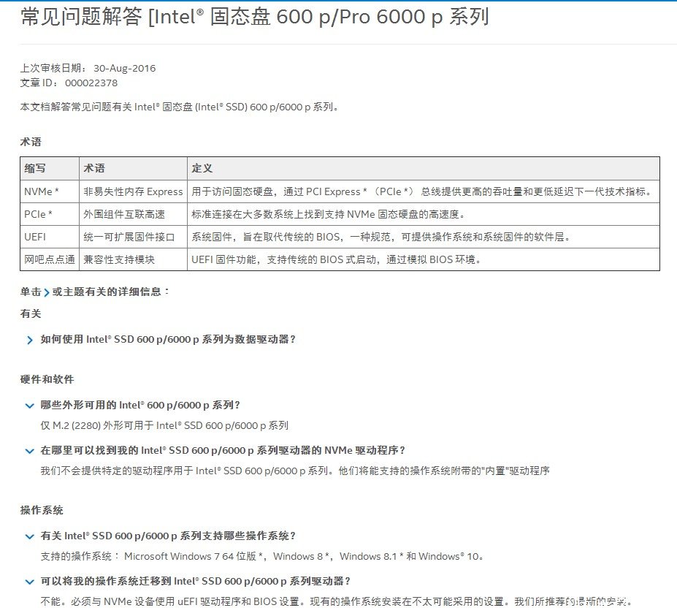The image size is (677, 616).
Task: Click the 非易失性内存 Express cell
Action: click(x=133, y=191)
